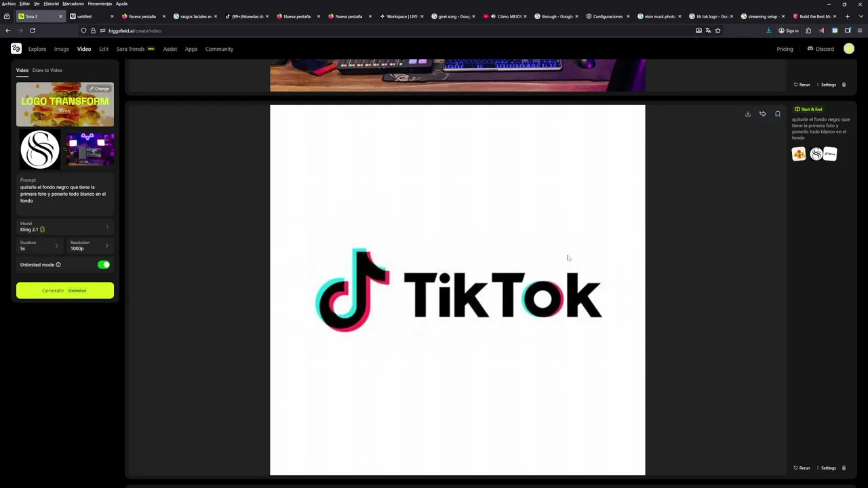Screen dimensions: 868x488
Task: Open the list all tabs chevron
Action: pos(860,16)
